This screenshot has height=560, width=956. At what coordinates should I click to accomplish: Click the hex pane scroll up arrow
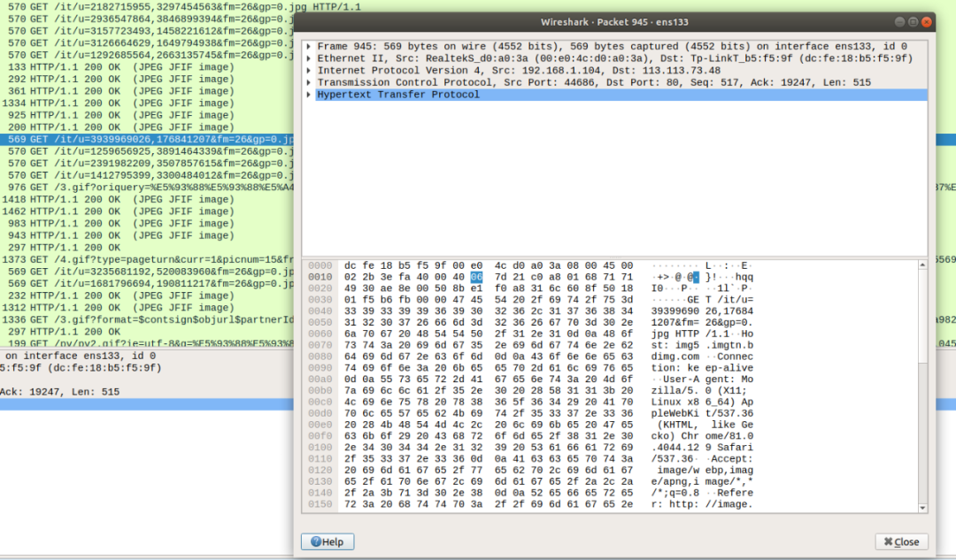[922, 265]
